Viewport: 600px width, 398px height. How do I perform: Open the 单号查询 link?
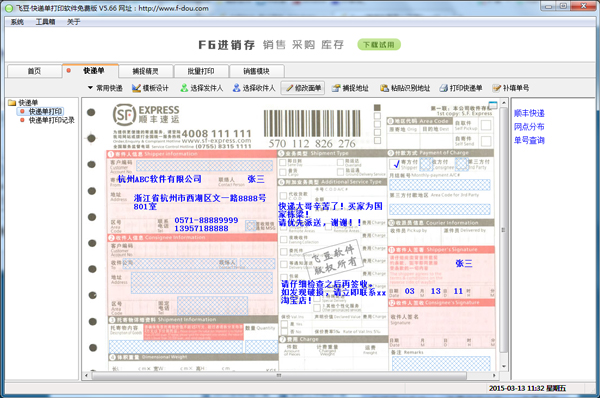[x=529, y=140]
